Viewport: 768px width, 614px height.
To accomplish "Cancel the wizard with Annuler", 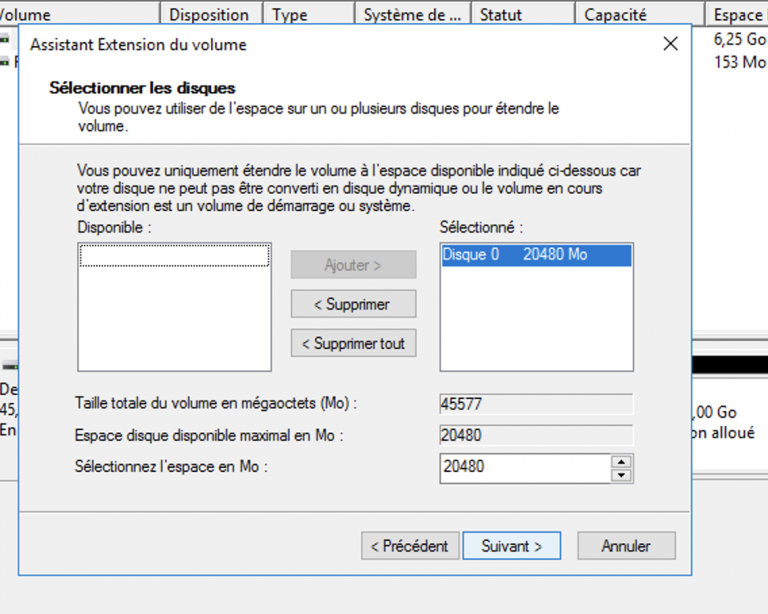I will pos(626,546).
